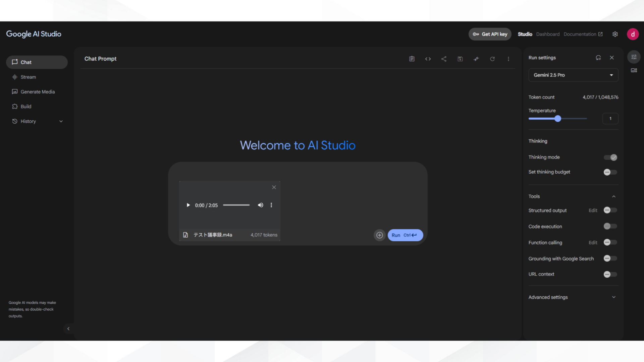Disable Thinking mode
Screen dimensions: 644x362
(x=610, y=157)
